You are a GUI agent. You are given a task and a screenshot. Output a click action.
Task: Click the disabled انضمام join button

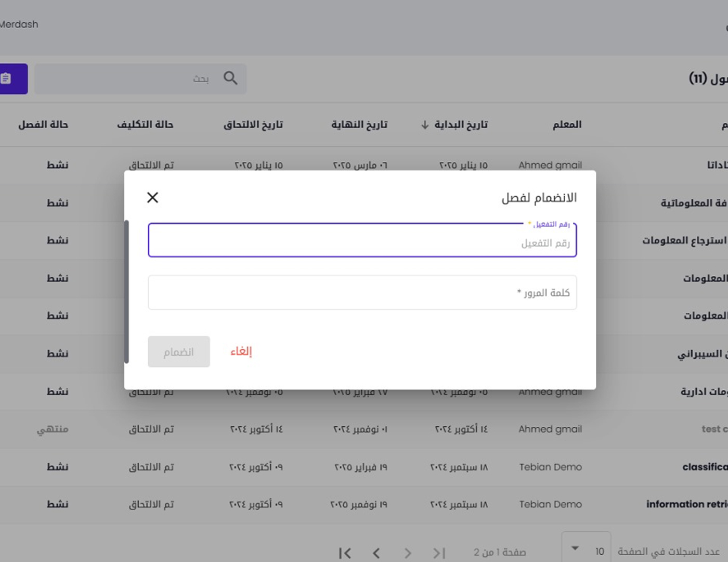click(179, 352)
